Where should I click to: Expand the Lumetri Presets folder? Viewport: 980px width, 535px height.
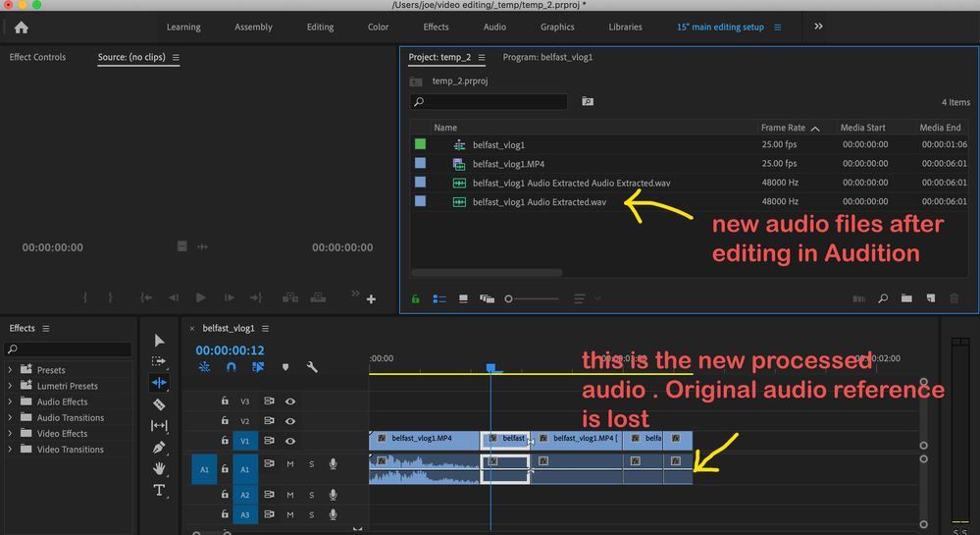pyautogui.click(x=10, y=386)
